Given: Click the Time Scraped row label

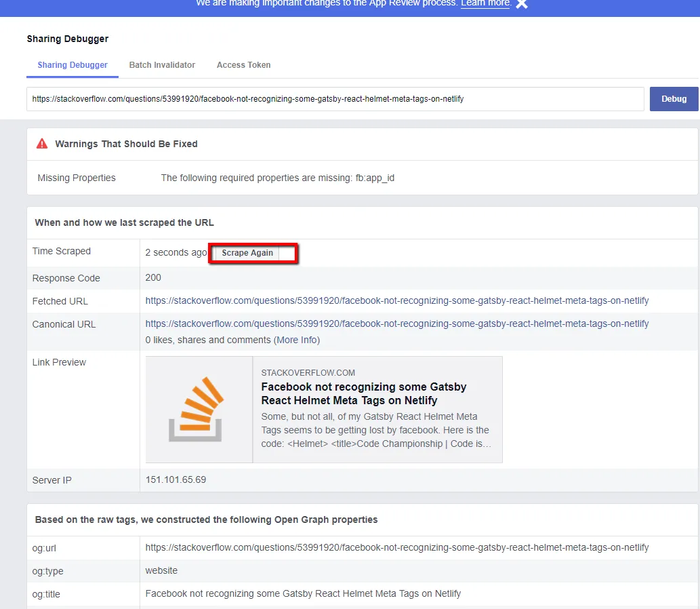Looking at the screenshot, I should click(x=62, y=251).
